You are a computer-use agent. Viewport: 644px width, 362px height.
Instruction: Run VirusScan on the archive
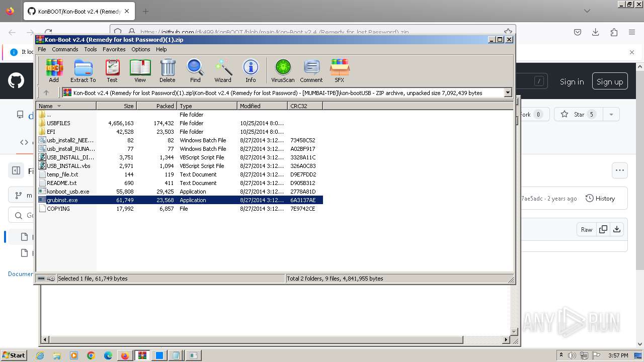(x=283, y=70)
